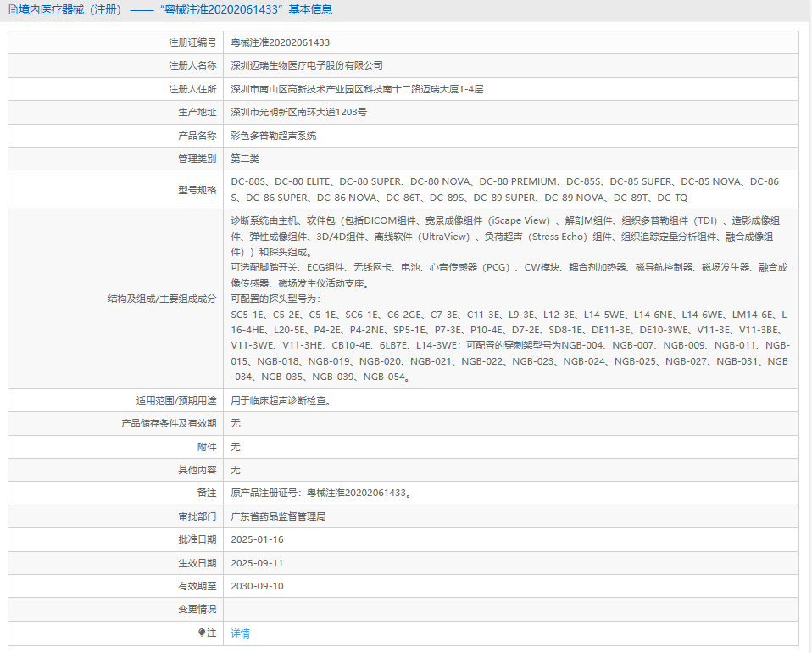
Task: Select the remark 原产品注册证号：粤械注准20202061433。
Action: pos(321,493)
